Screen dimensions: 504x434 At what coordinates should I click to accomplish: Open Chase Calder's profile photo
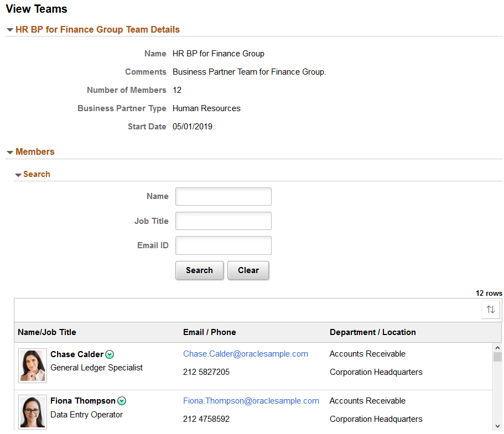(x=32, y=365)
